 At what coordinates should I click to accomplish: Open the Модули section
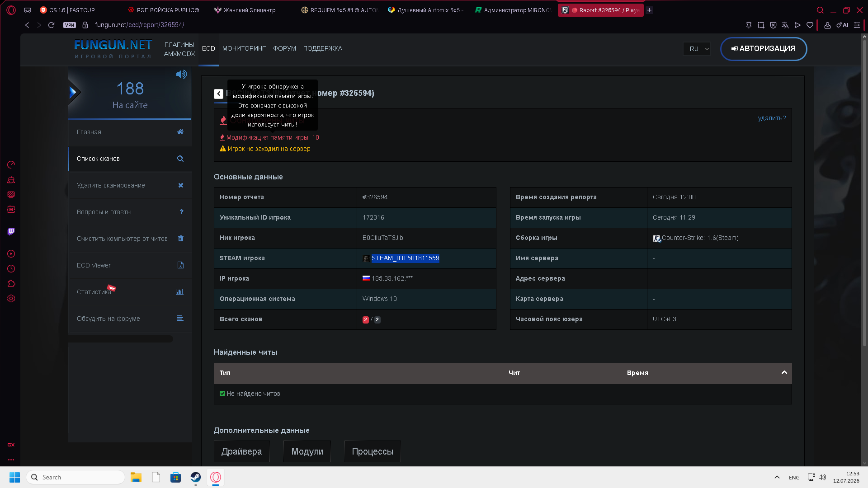click(307, 451)
